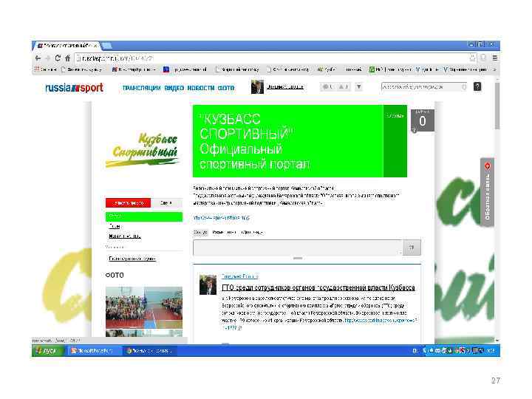This screenshot has width=532, height=399.
Task: Click the red button in the left sidebar
Action: tap(128, 203)
